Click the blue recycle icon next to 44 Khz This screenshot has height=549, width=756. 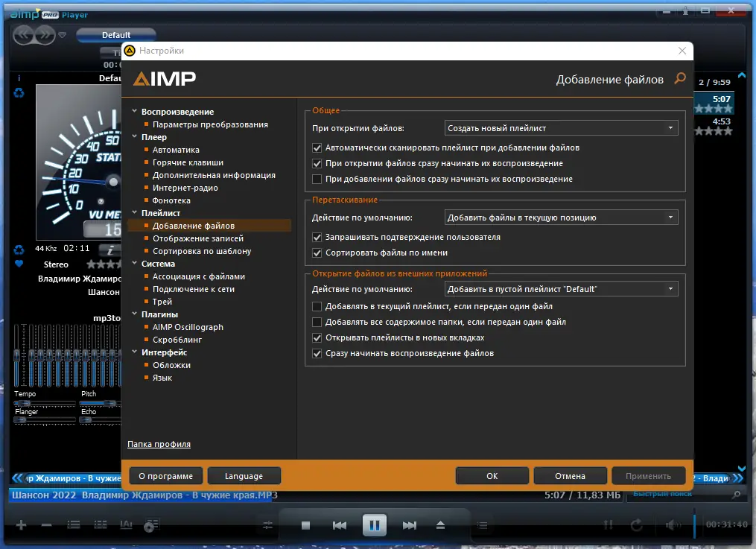tap(19, 250)
